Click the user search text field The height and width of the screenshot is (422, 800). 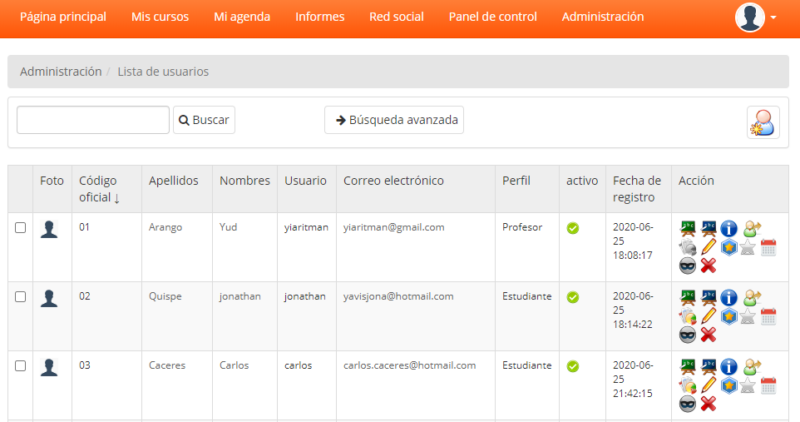coord(93,120)
